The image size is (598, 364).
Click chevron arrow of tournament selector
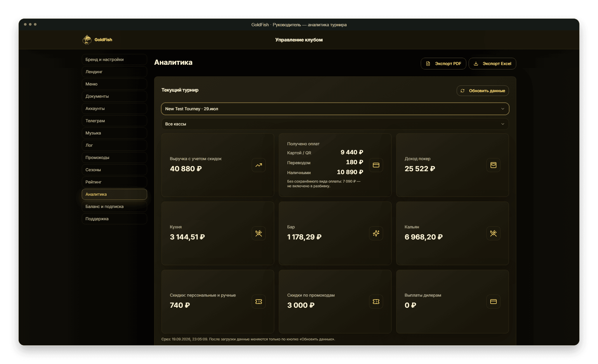coord(503,109)
